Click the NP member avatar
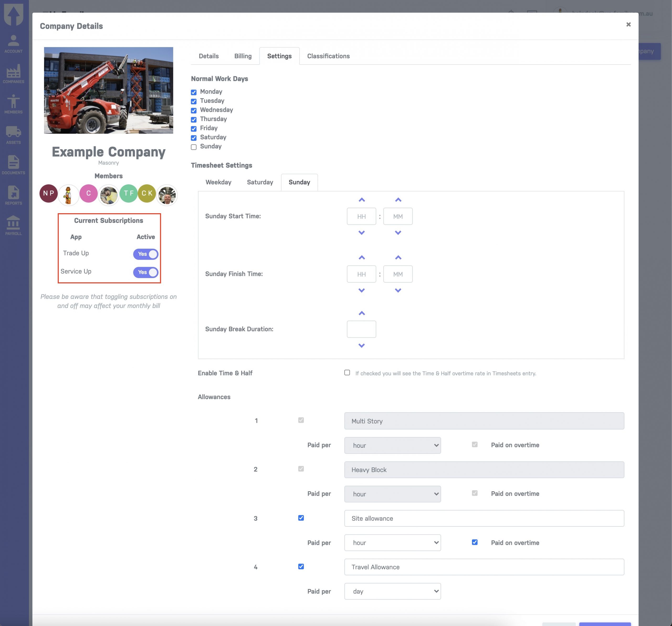This screenshot has width=672, height=626. [48, 194]
